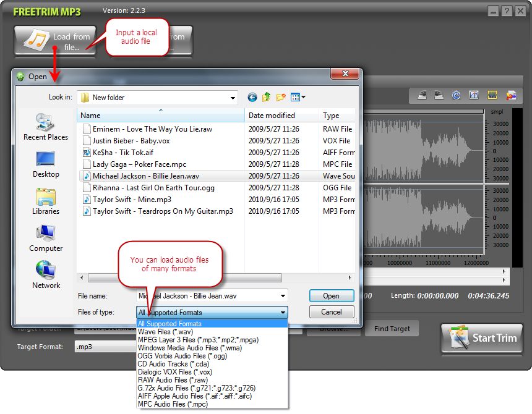Viewport: 532px width, 414px height.
Task: Sort files by Date modified column
Action: point(281,115)
